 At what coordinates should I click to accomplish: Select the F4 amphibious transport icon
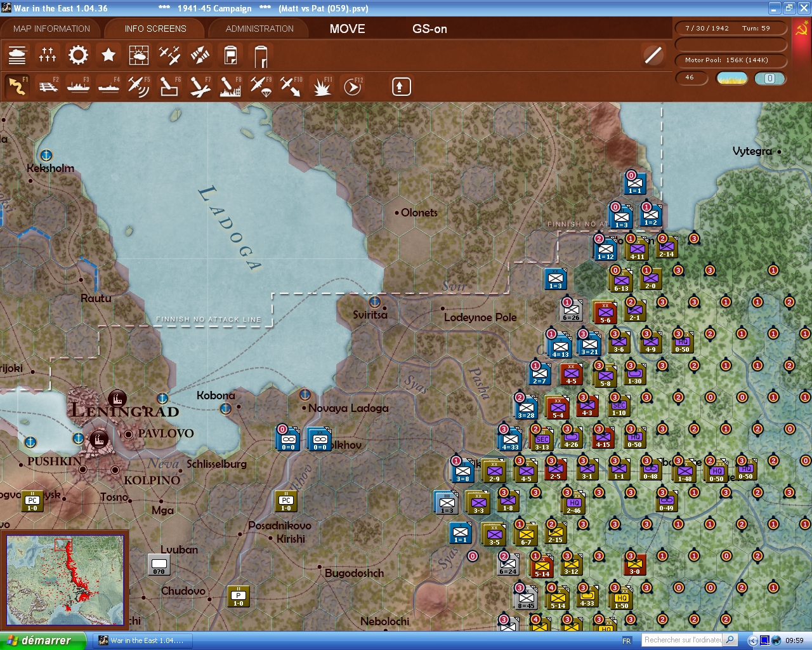tap(108, 86)
